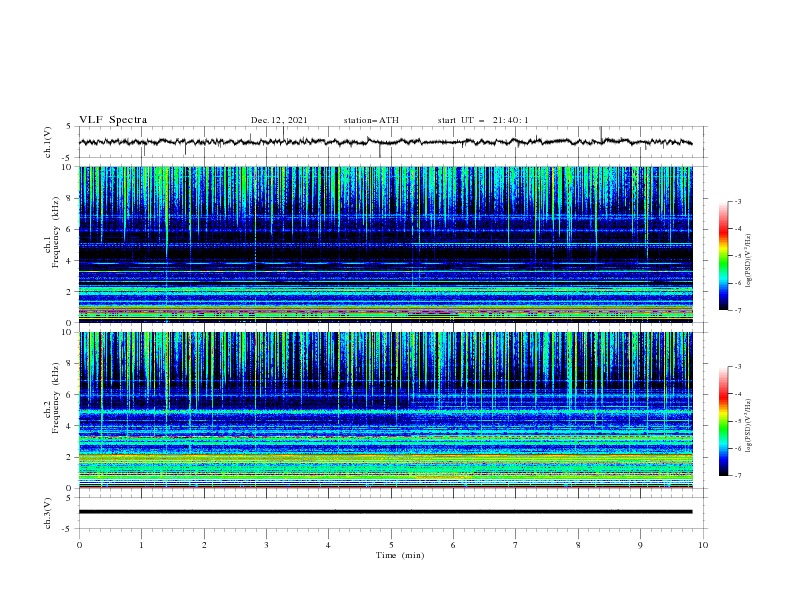Click the "-5" volt tick of ch.3 waveform
Viewport: 792px width, 612px height.
point(67,529)
